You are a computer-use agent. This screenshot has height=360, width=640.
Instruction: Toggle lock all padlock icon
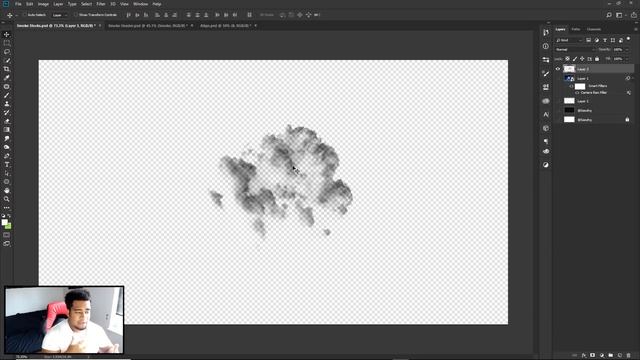click(x=597, y=59)
